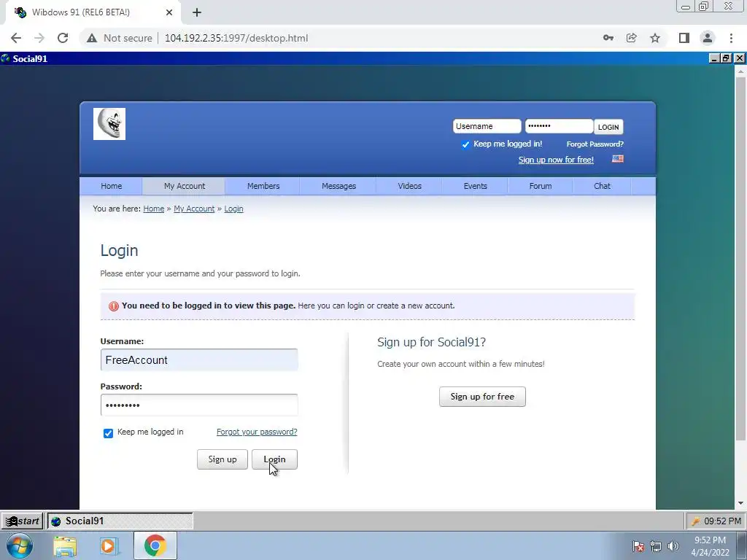Open the Chat navigation tab
Screen dimensions: 747x560
[602, 186]
